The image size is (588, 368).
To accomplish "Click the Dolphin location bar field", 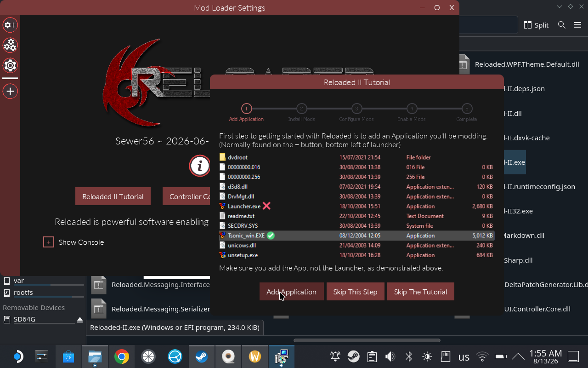I will tap(488, 25).
